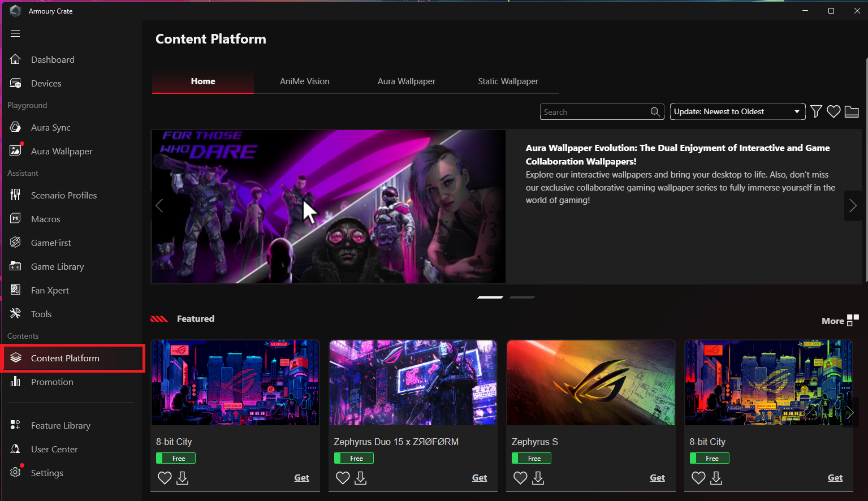Switch to the Aura Wallpaper tab
The image size is (868, 501).
(x=407, y=81)
